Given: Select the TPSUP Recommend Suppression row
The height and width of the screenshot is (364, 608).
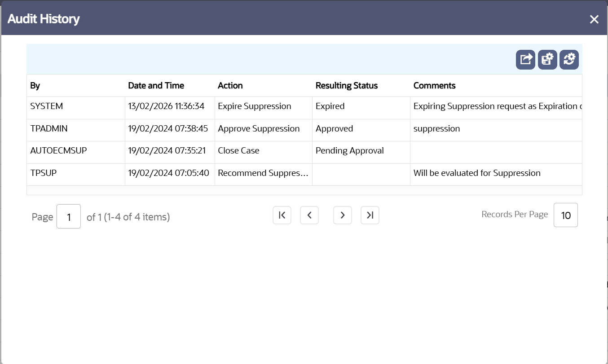Looking at the screenshot, I should coord(180,173).
